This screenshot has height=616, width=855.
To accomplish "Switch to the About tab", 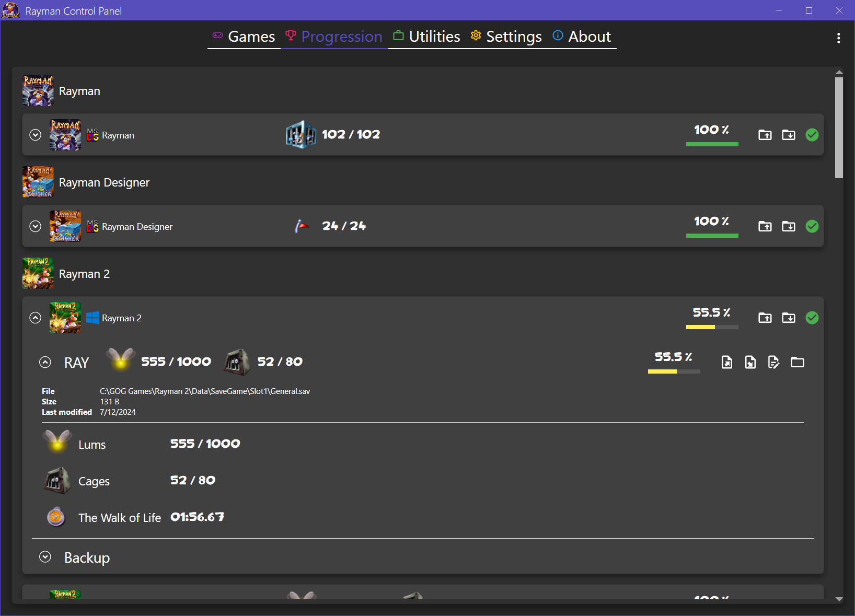I will [582, 37].
